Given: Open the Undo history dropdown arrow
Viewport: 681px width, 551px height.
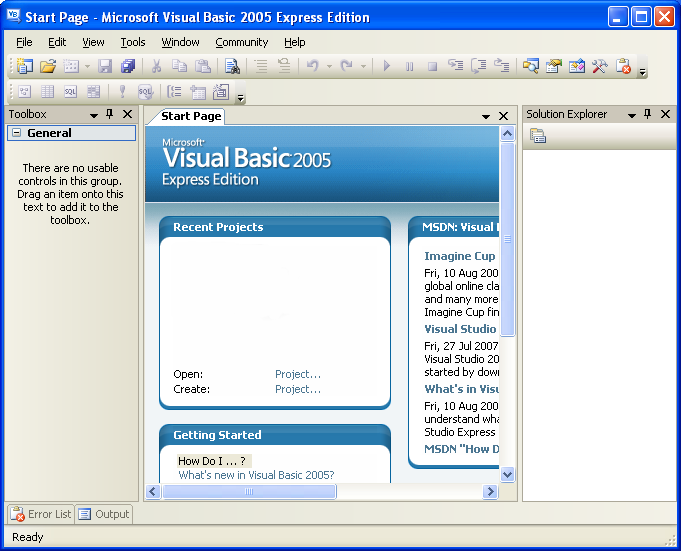Looking at the screenshot, I should 329,66.
